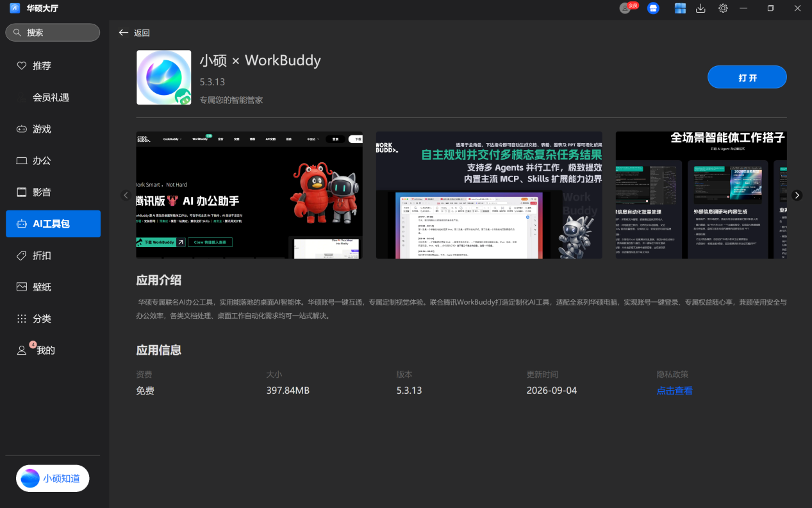Open the 自主规划并交付 screenshot thumbnail
Image resolution: width=812 pixels, height=508 pixels.
point(489,195)
